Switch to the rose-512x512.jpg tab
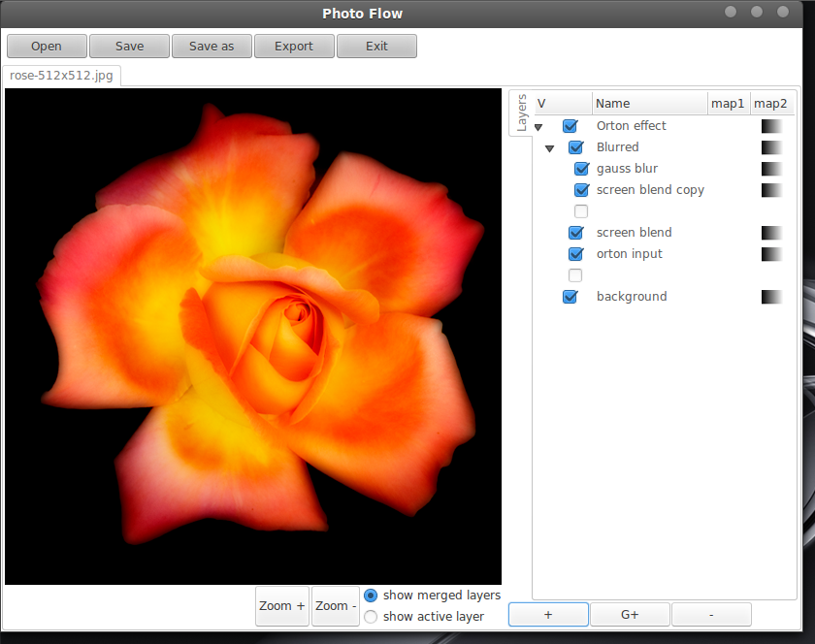This screenshot has height=644, width=815. [x=61, y=75]
